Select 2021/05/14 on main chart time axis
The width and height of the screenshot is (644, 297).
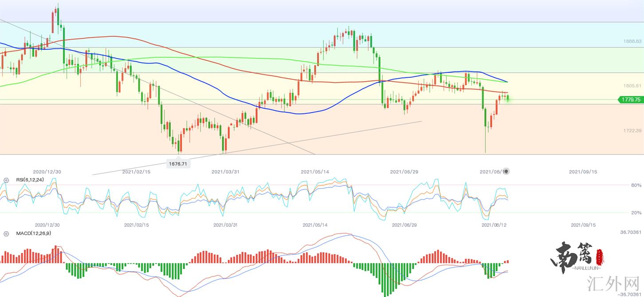click(314, 171)
